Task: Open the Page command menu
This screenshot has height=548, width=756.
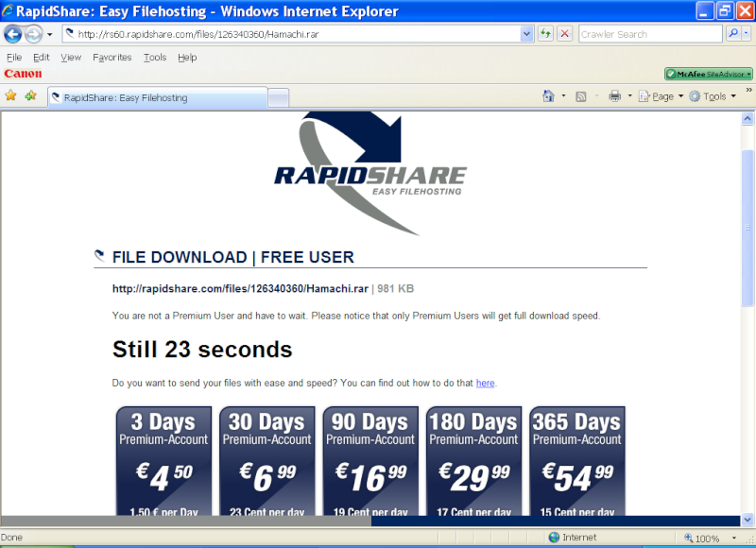Action: pos(661,96)
